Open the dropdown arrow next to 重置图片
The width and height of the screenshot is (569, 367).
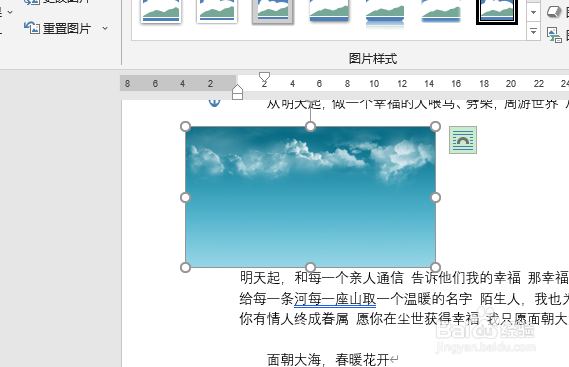tap(105, 28)
